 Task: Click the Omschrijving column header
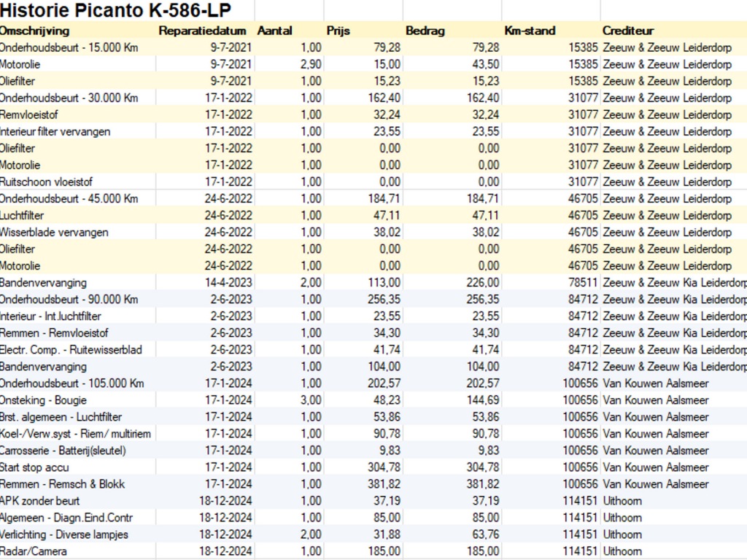35,31
